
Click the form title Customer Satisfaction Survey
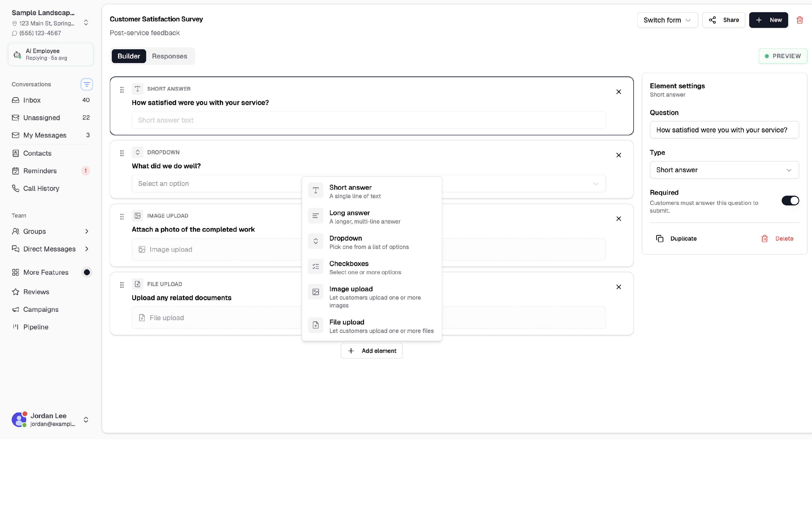pos(156,19)
